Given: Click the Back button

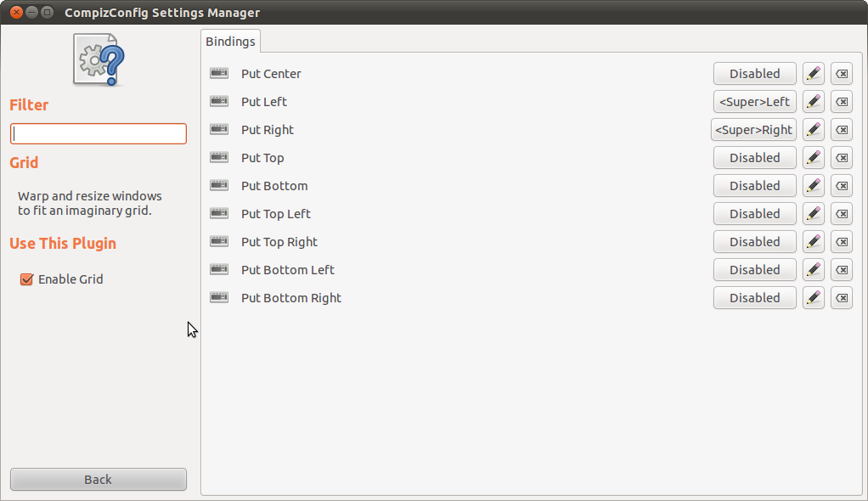Looking at the screenshot, I should pyautogui.click(x=99, y=480).
